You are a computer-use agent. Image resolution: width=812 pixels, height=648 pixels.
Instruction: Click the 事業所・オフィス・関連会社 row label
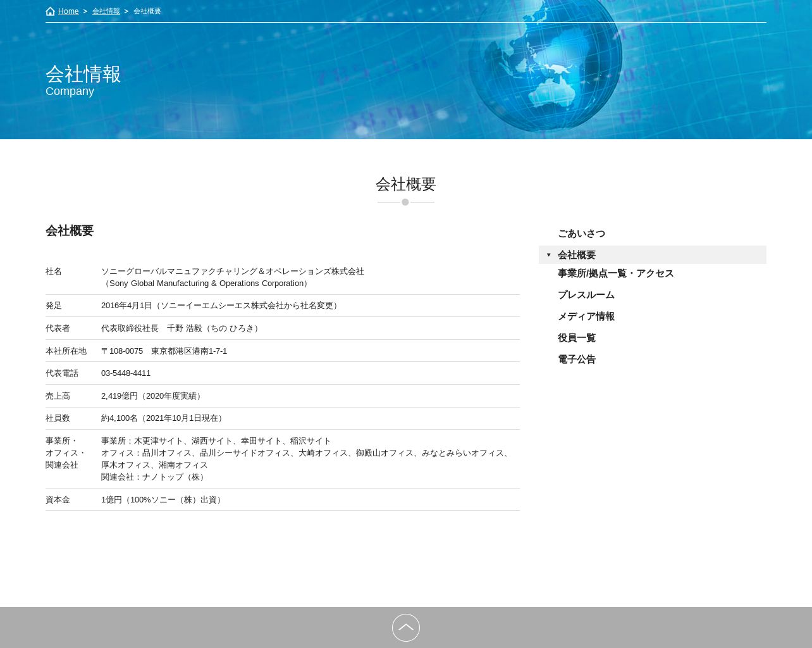(66, 453)
